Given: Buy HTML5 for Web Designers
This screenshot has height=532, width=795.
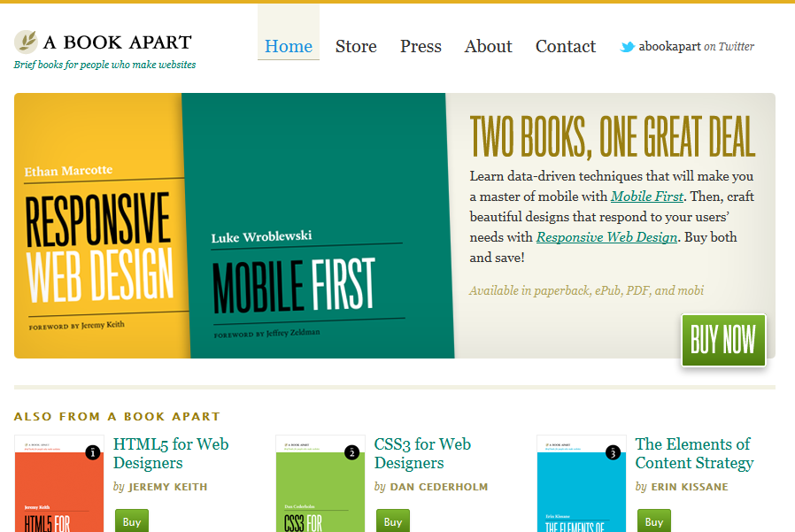Looking at the screenshot, I should click(x=132, y=521).
